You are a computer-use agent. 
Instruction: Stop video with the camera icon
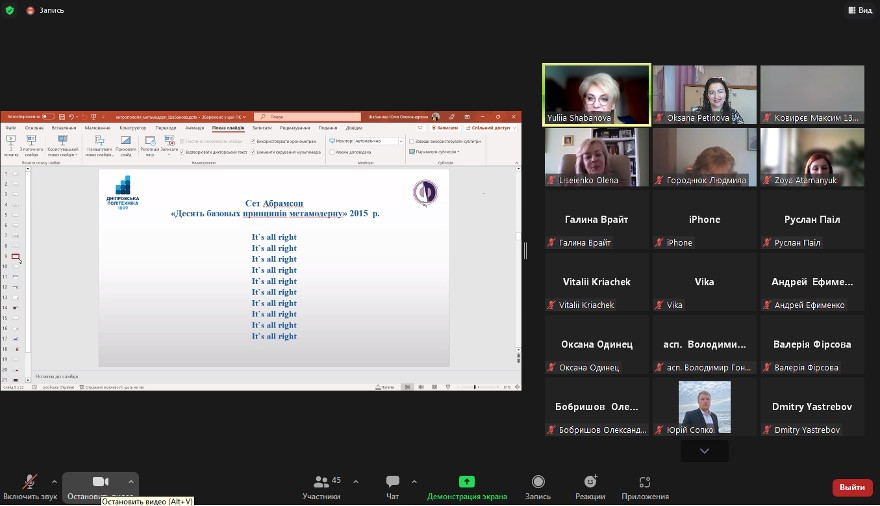click(100, 482)
